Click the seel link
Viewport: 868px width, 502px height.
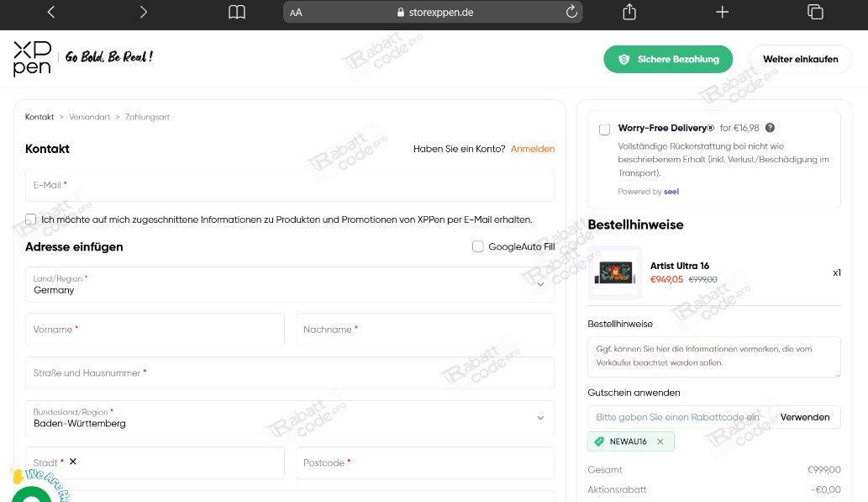click(x=671, y=192)
